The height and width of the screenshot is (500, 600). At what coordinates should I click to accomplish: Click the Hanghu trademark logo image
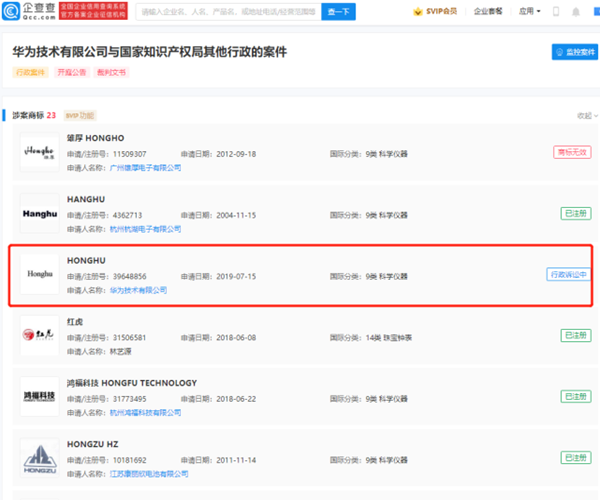[40, 213]
